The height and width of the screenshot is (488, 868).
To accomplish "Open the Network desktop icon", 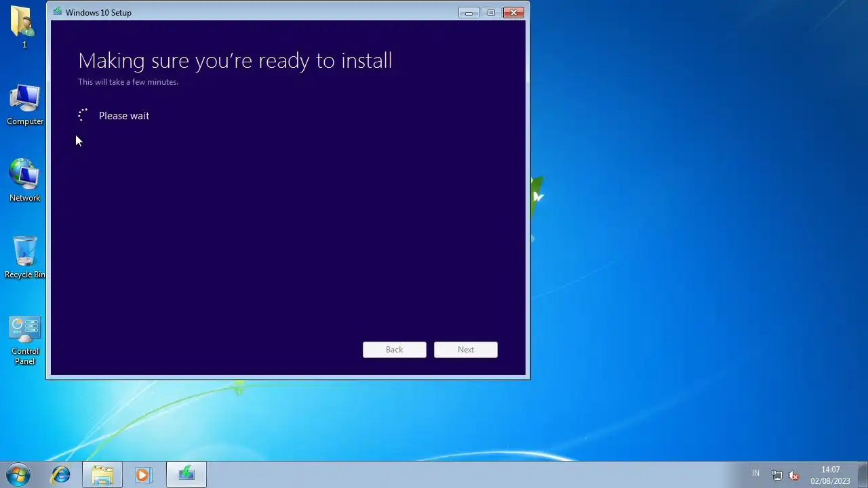I will 25,180.
